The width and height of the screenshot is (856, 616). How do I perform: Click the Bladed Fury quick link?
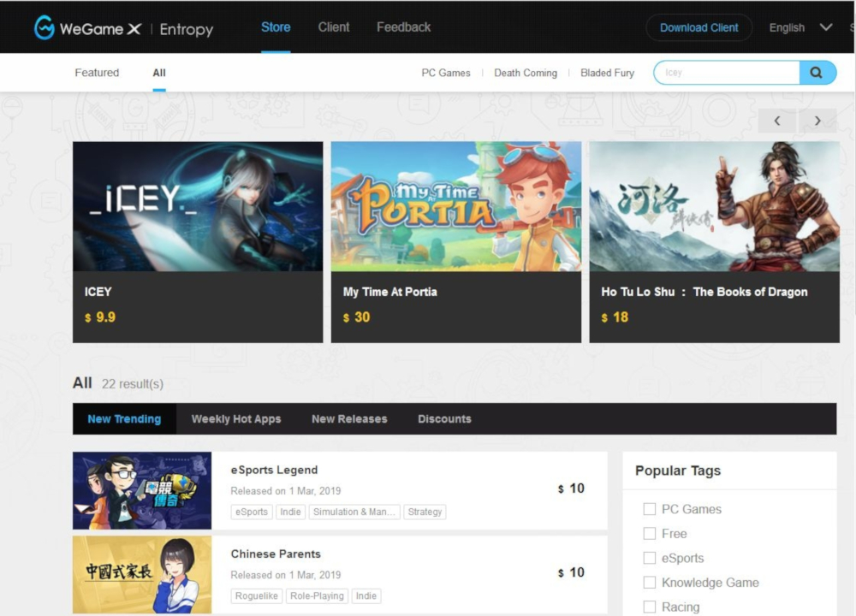pos(607,73)
